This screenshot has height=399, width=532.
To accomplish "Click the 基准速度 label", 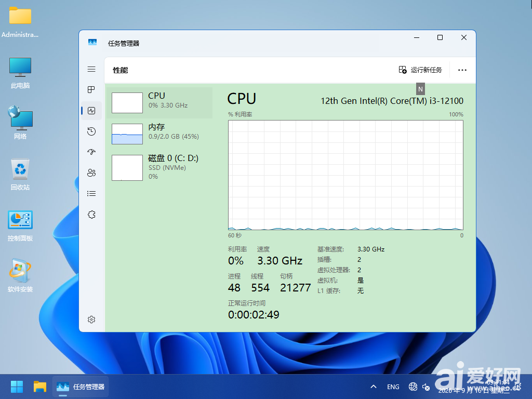I will click(x=330, y=249).
